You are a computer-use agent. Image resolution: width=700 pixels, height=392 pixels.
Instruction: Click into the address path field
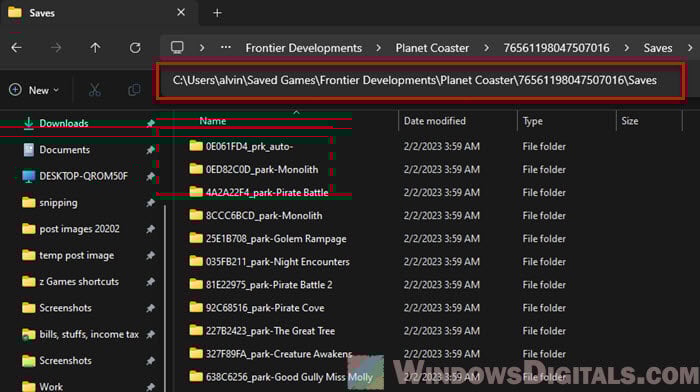pos(420,81)
